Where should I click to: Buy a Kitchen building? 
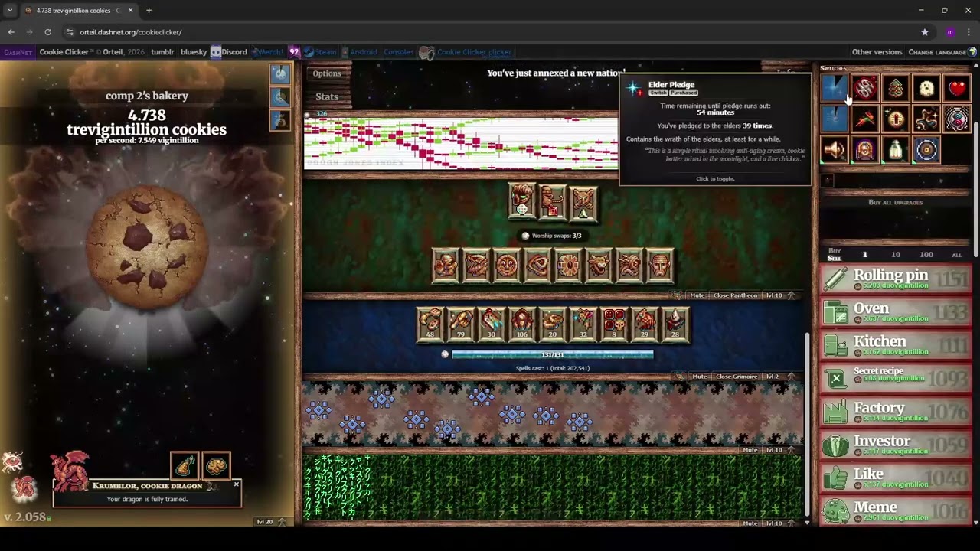pyautogui.click(x=896, y=345)
